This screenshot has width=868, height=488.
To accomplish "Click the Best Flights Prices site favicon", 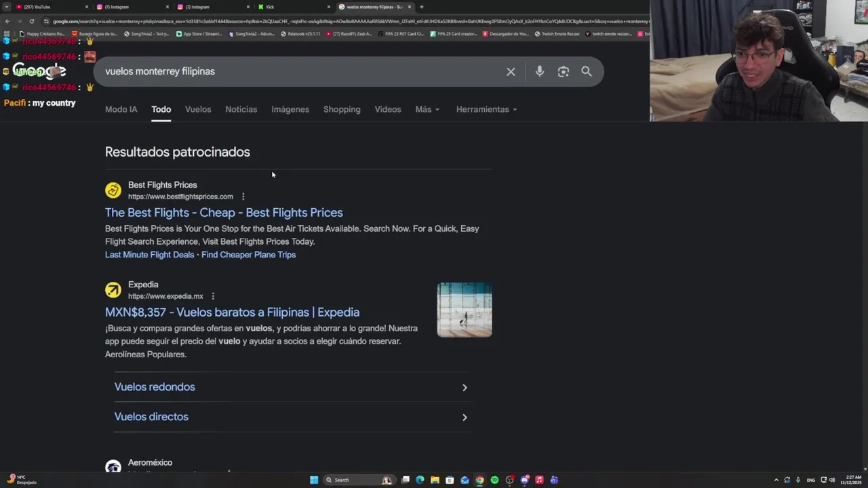I will tap(113, 190).
